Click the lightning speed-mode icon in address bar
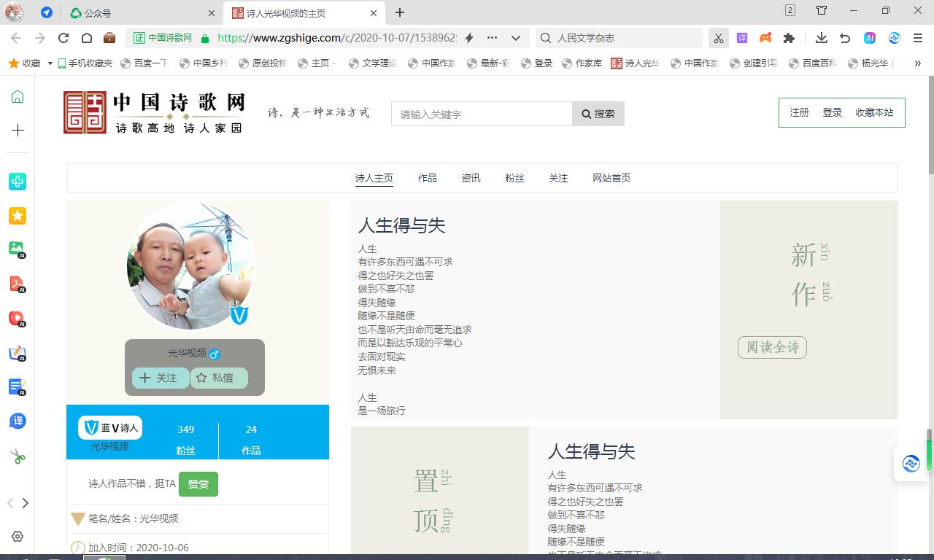934x560 pixels. coord(469,38)
